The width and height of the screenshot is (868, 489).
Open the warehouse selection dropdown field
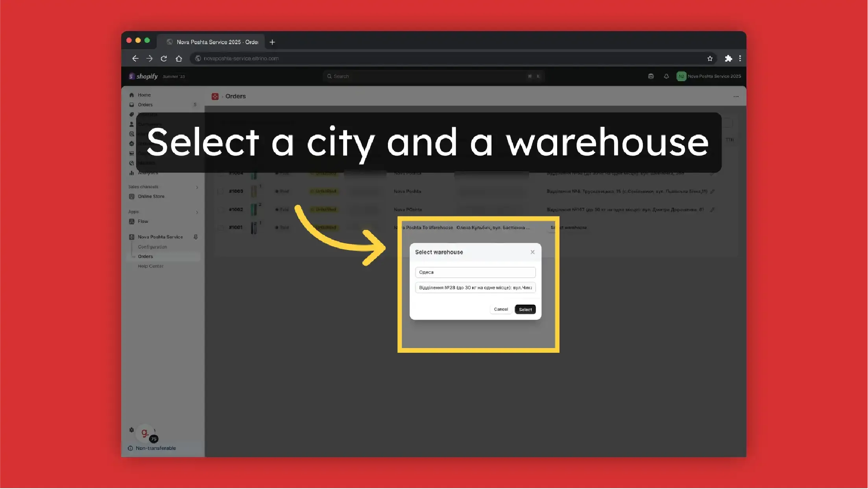(x=475, y=288)
